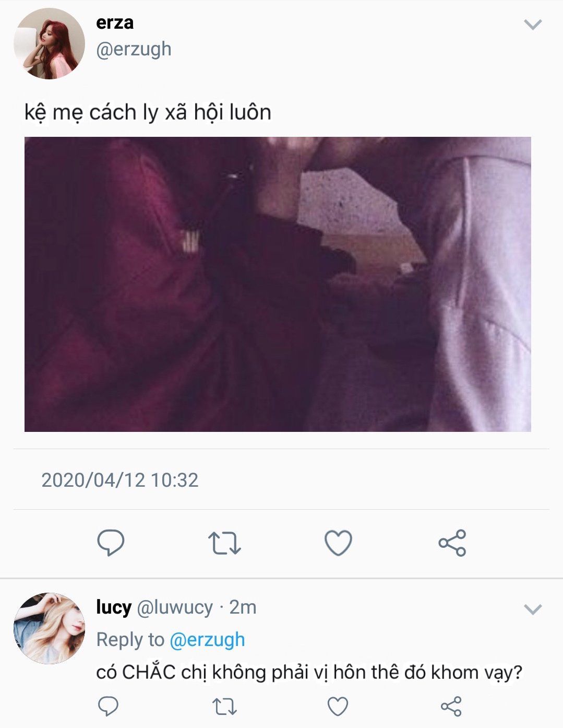Open lucy display name profile

tap(114, 607)
